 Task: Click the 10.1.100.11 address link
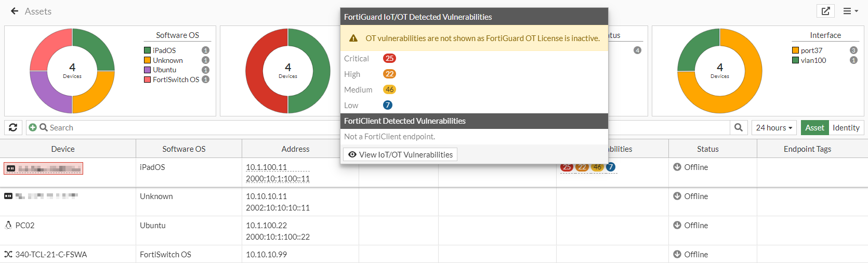click(x=266, y=167)
